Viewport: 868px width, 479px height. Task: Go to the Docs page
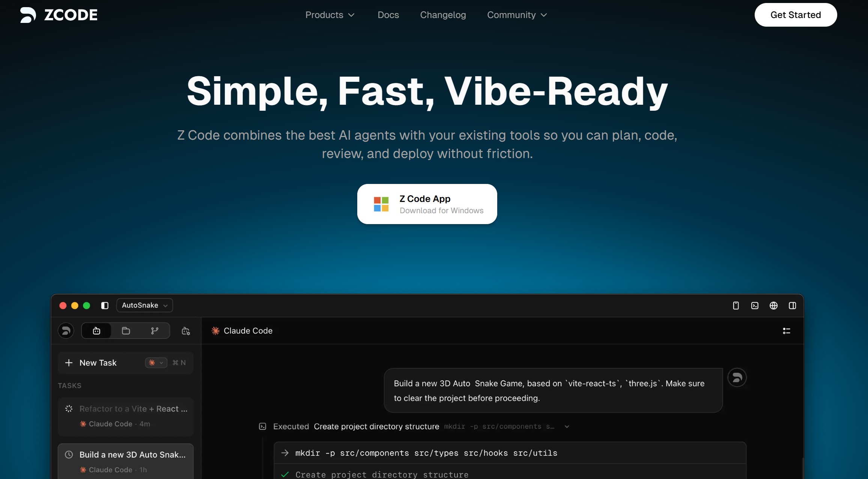[x=388, y=15]
